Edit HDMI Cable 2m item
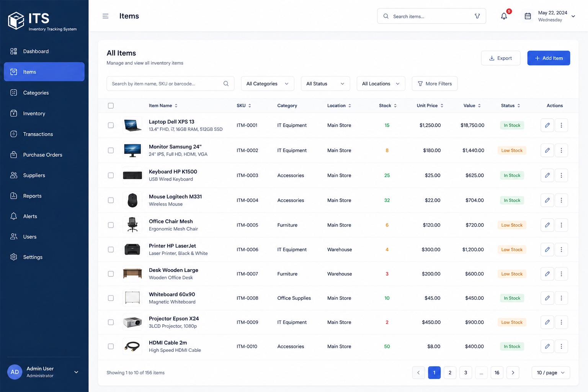The image size is (588, 392). 547,346
